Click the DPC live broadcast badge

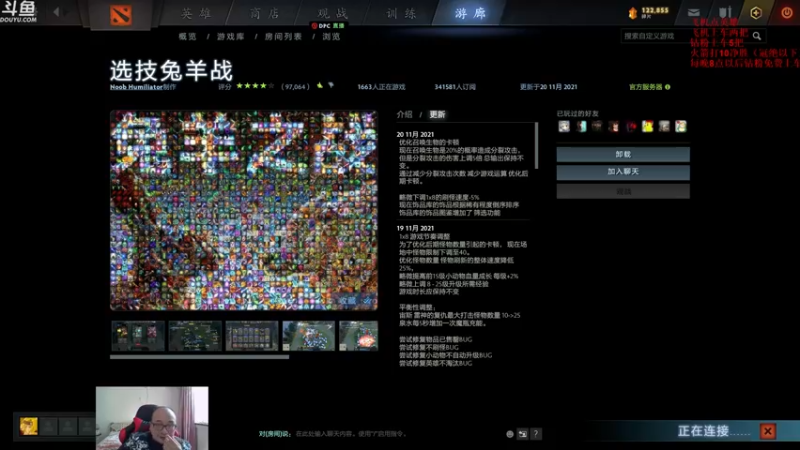click(328, 26)
